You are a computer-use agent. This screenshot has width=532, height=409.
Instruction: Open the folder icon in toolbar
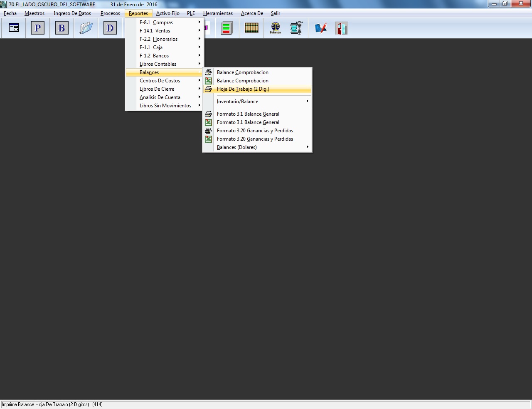[86, 28]
